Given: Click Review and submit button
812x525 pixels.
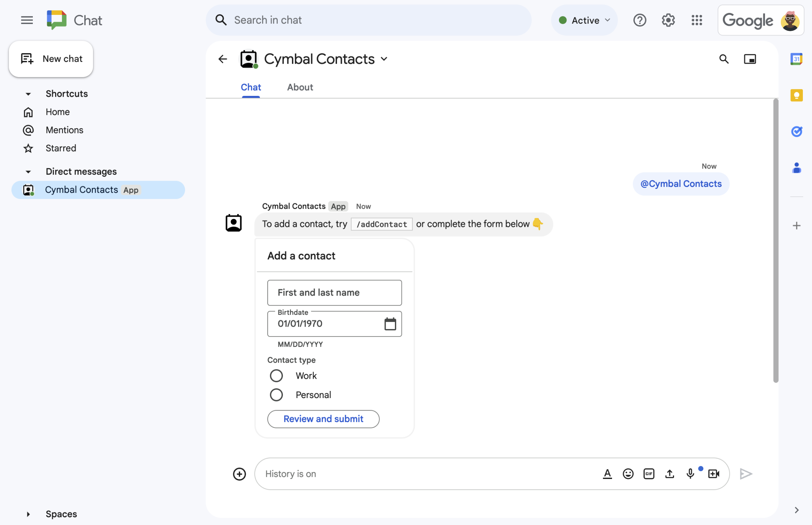Looking at the screenshot, I should point(324,418).
